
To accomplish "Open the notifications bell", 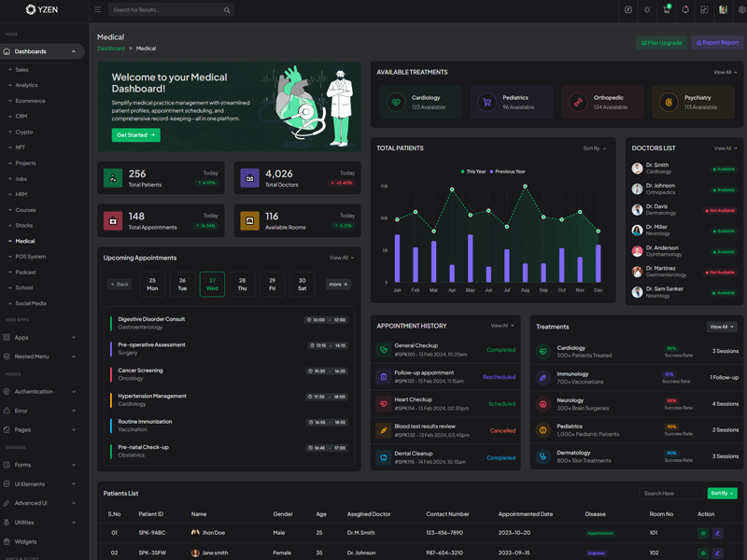I will pyautogui.click(x=685, y=10).
